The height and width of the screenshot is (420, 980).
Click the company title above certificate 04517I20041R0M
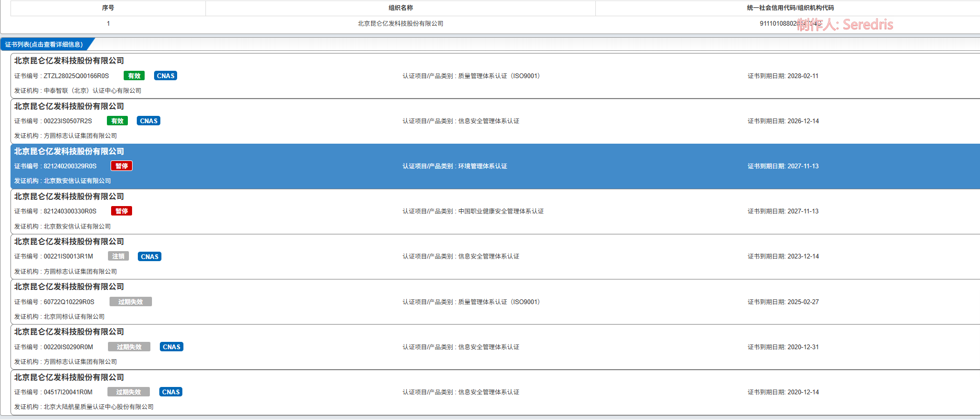(x=69, y=378)
